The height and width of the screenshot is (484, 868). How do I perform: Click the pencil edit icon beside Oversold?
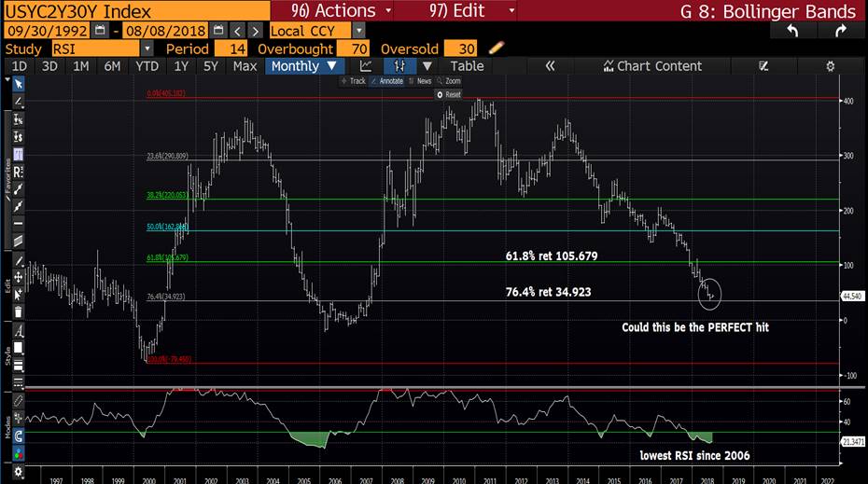coord(497,48)
